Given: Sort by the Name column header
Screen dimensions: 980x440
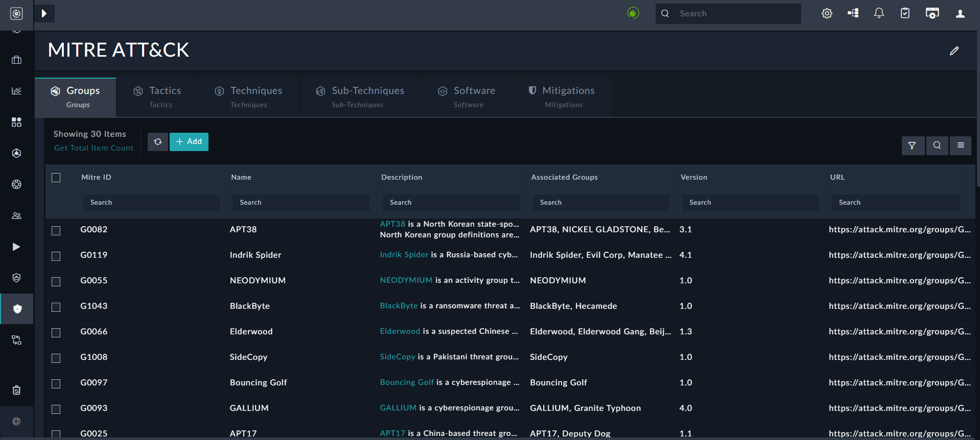Looking at the screenshot, I should [x=241, y=177].
